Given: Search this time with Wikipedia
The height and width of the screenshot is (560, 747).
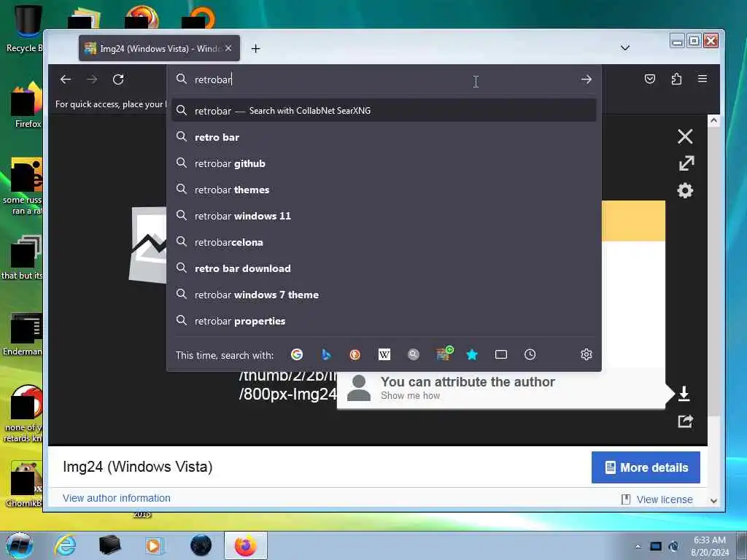Looking at the screenshot, I should pos(384,354).
